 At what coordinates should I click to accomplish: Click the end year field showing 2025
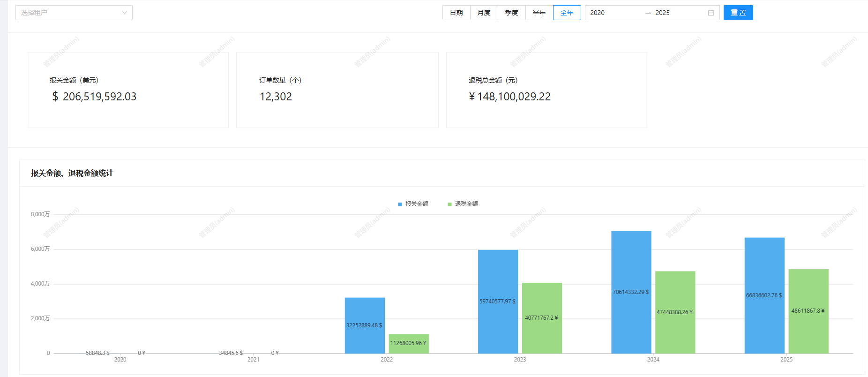(x=679, y=13)
